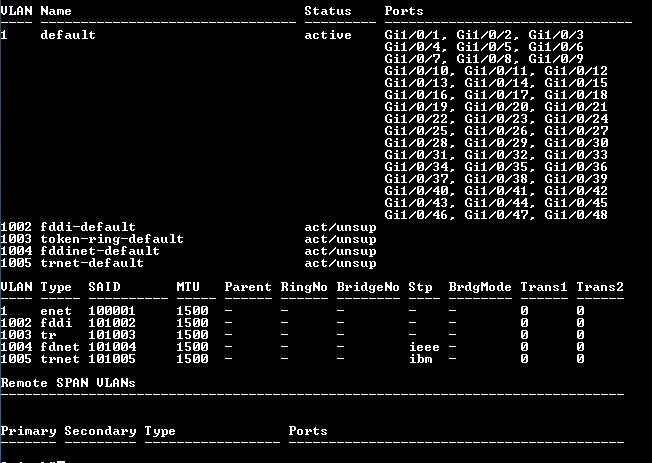
Task: Click port entry "Gi1/0/44"
Action: [496, 203]
